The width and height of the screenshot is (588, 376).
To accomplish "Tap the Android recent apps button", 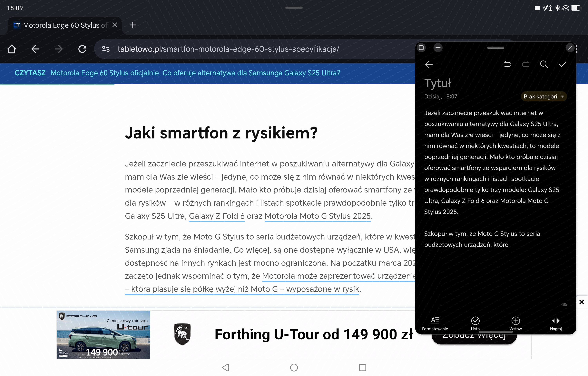I will 363,367.
